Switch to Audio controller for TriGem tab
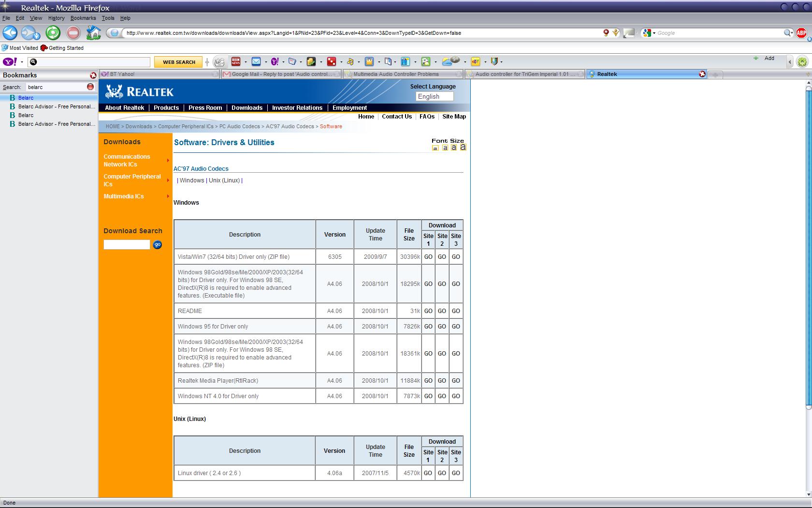 [525, 74]
